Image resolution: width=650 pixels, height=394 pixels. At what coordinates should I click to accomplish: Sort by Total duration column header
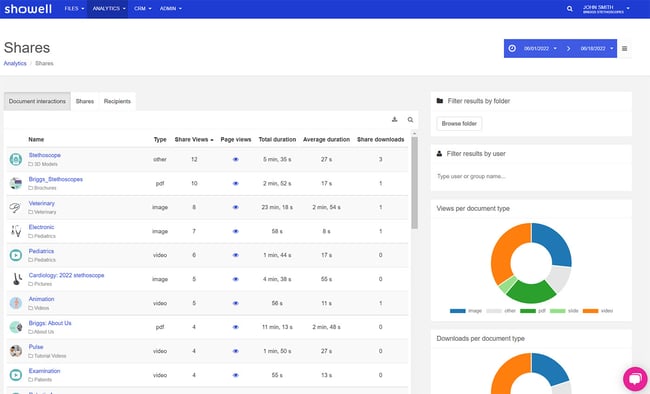click(277, 140)
